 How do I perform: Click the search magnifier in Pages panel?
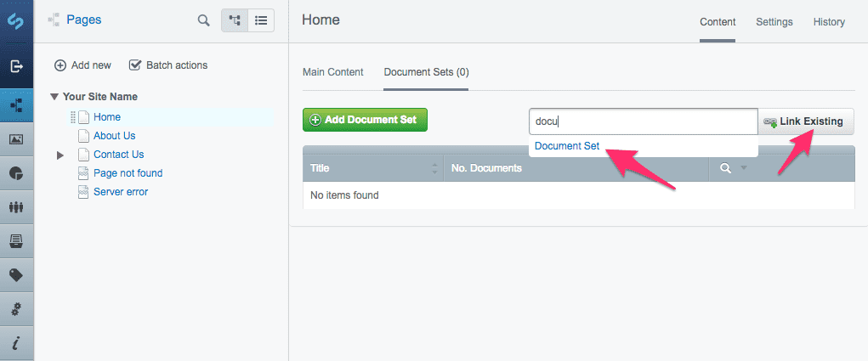pyautogui.click(x=203, y=20)
